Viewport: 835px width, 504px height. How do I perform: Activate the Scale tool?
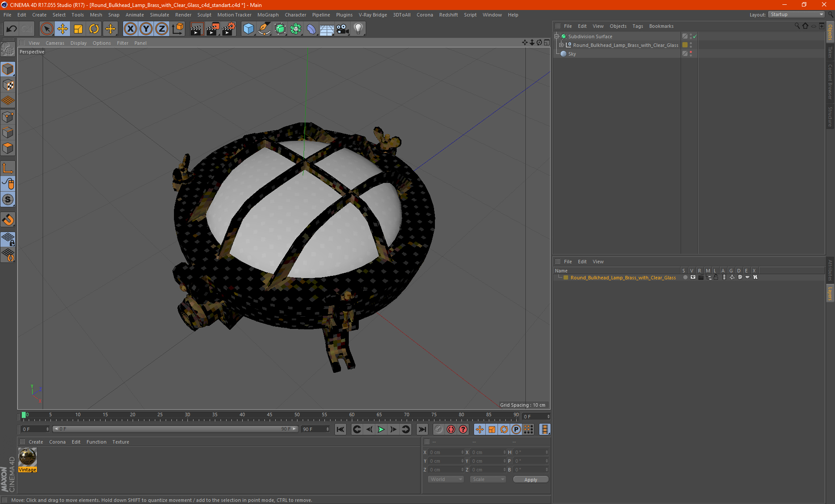click(x=78, y=29)
